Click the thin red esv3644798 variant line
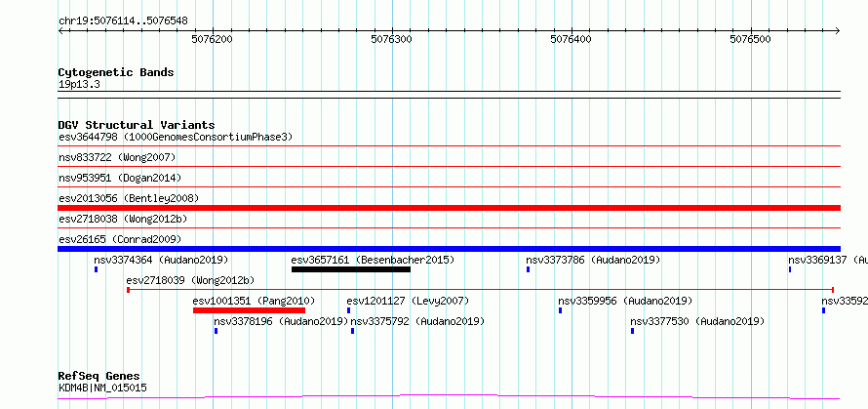Screen dimensions: 868x409 click(x=449, y=146)
